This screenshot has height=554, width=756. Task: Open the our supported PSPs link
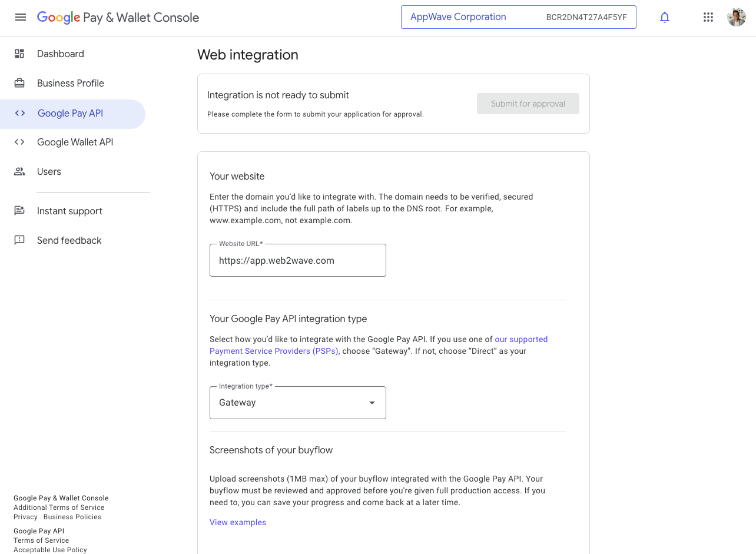[379, 345]
